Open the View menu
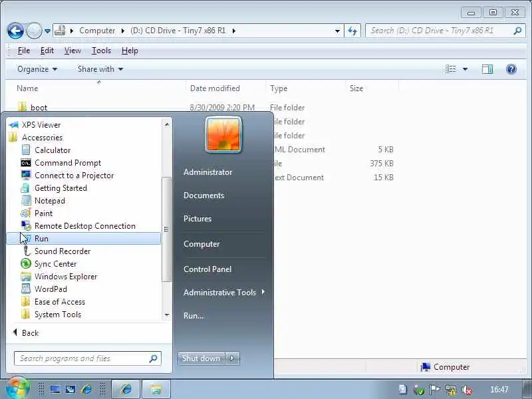 click(72, 51)
